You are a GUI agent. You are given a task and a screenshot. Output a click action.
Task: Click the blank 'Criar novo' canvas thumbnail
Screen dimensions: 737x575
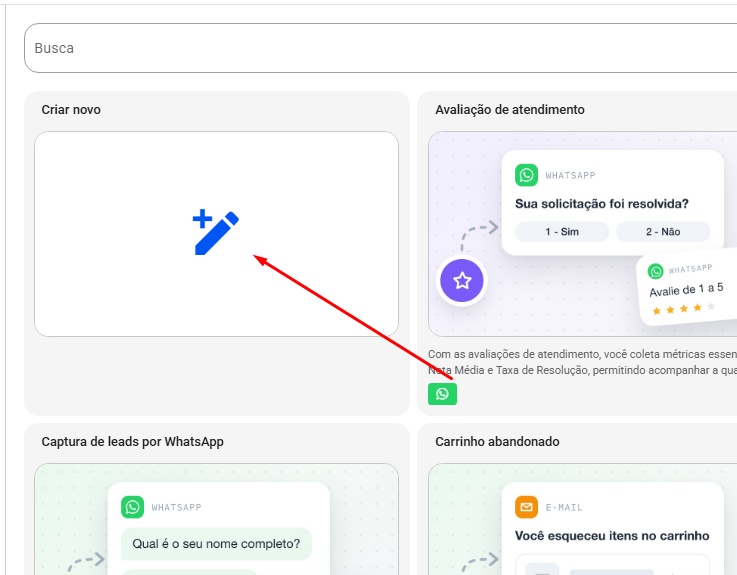(217, 234)
